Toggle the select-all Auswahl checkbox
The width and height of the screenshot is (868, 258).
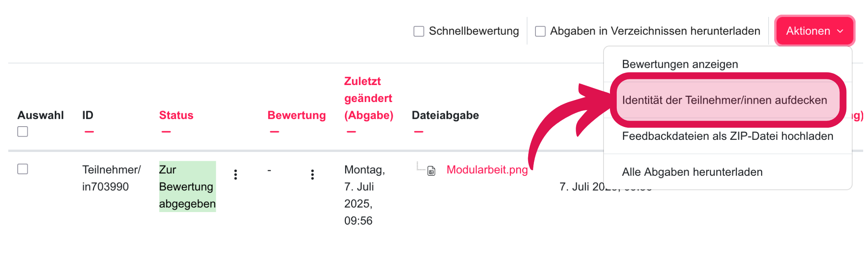coord(23,131)
